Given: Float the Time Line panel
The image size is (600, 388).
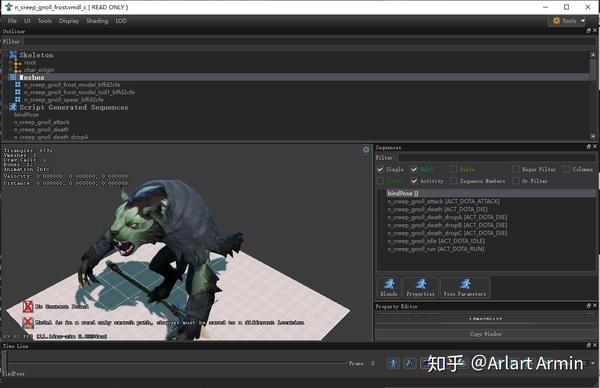Looking at the screenshot, I should pyautogui.click(x=589, y=345).
